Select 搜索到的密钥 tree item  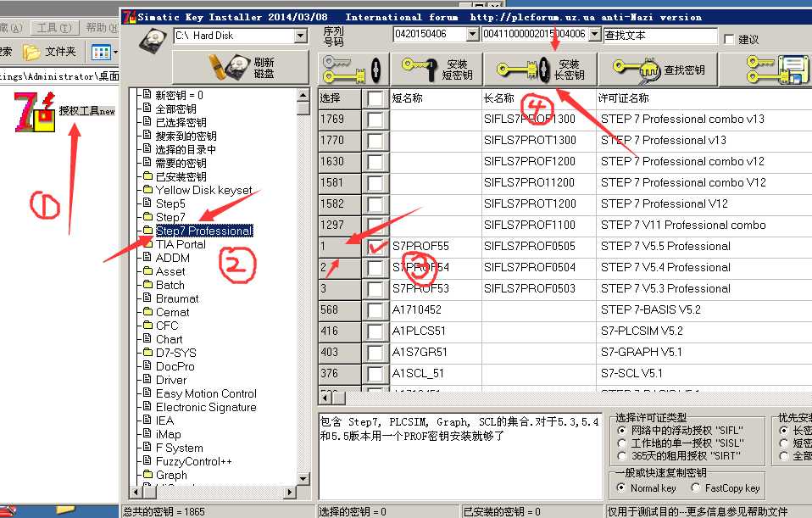[x=186, y=136]
